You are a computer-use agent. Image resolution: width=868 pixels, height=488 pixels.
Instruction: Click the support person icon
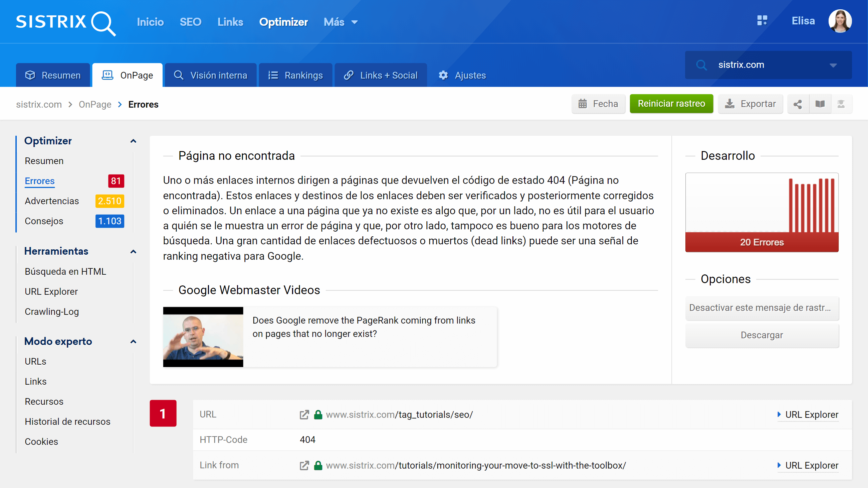[841, 104]
